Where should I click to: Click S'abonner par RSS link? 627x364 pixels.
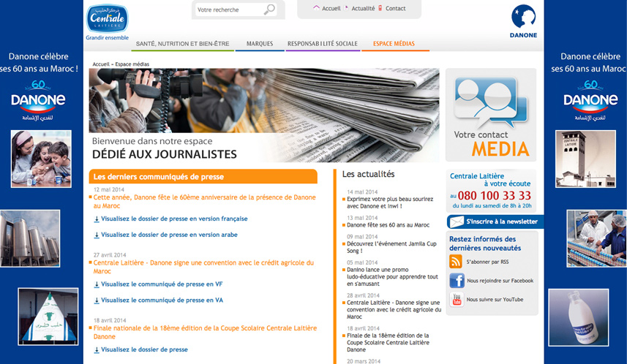tap(487, 262)
